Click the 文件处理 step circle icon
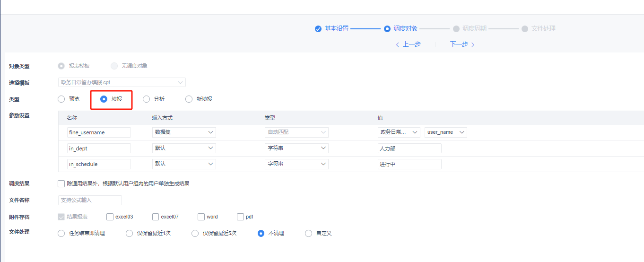The width and height of the screenshot is (644, 262). tap(525, 29)
